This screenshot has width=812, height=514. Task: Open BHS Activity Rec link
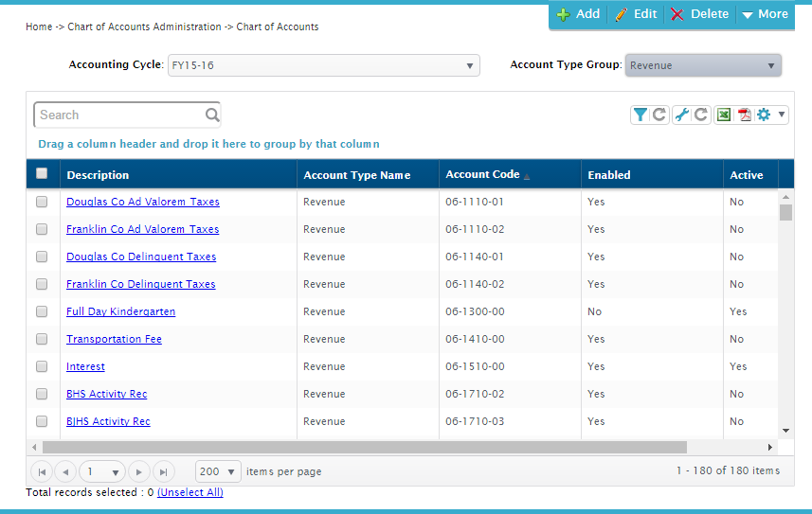tap(107, 394)
